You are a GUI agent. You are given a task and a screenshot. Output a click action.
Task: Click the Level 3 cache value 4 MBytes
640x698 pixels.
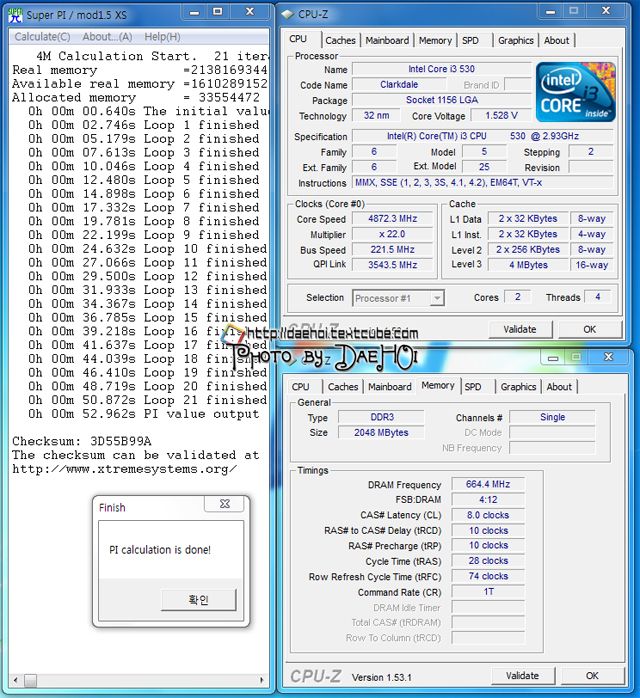pyautogui.click(x=528, y=265)
